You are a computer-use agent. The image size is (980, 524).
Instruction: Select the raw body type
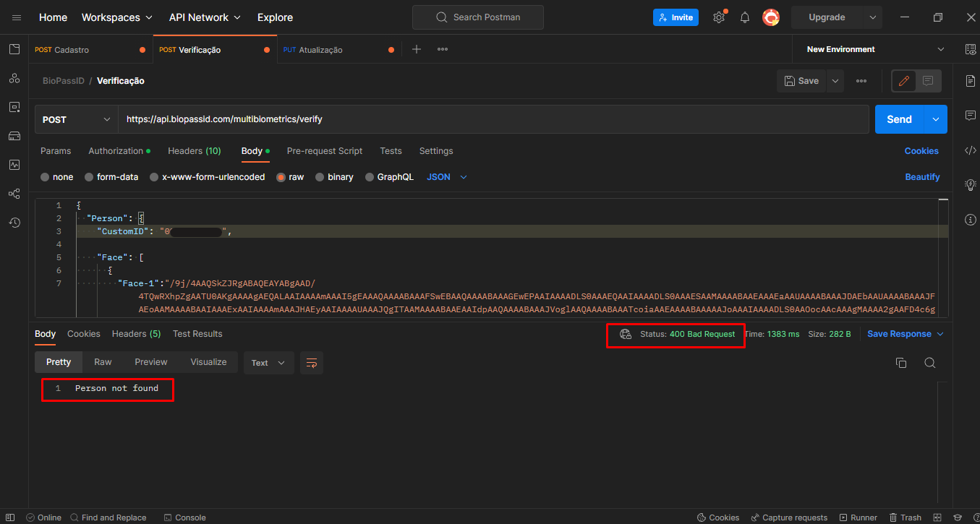point(291,177)
